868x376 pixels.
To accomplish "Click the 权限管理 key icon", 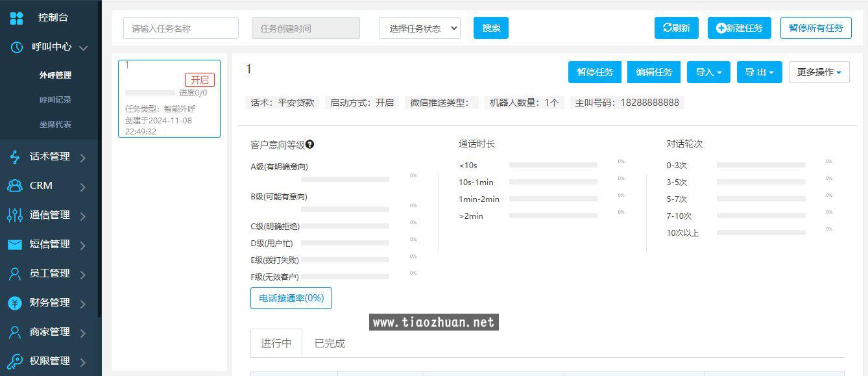I will pyautogui.click(x=14, y=361).
